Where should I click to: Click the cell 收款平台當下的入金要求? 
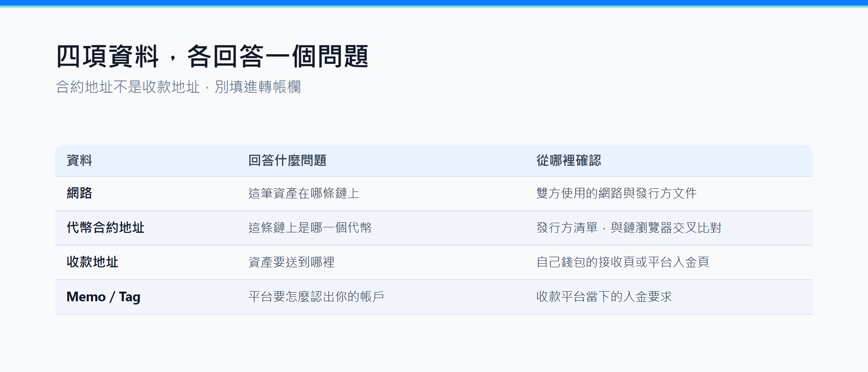click(604, 296)
